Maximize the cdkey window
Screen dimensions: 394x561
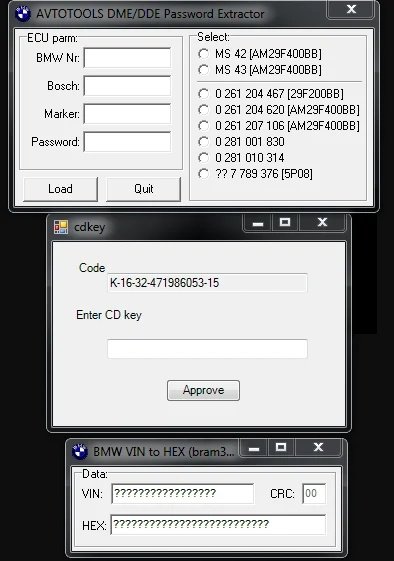[x=285, y=223]
